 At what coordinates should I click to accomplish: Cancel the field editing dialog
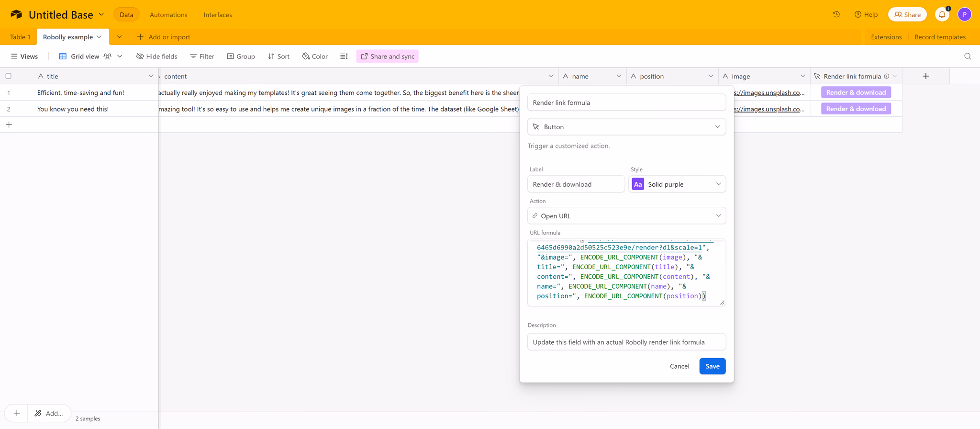click(x=679, y=366)
